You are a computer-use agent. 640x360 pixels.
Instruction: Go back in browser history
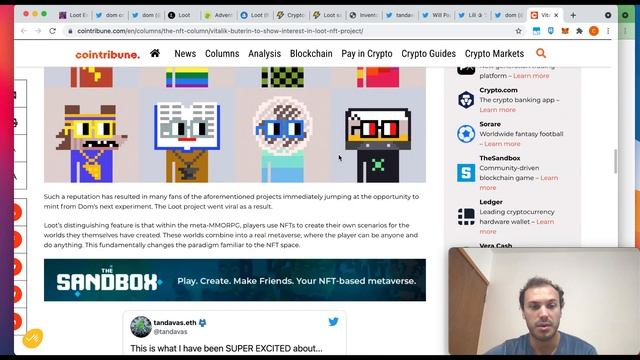[24, 31]
